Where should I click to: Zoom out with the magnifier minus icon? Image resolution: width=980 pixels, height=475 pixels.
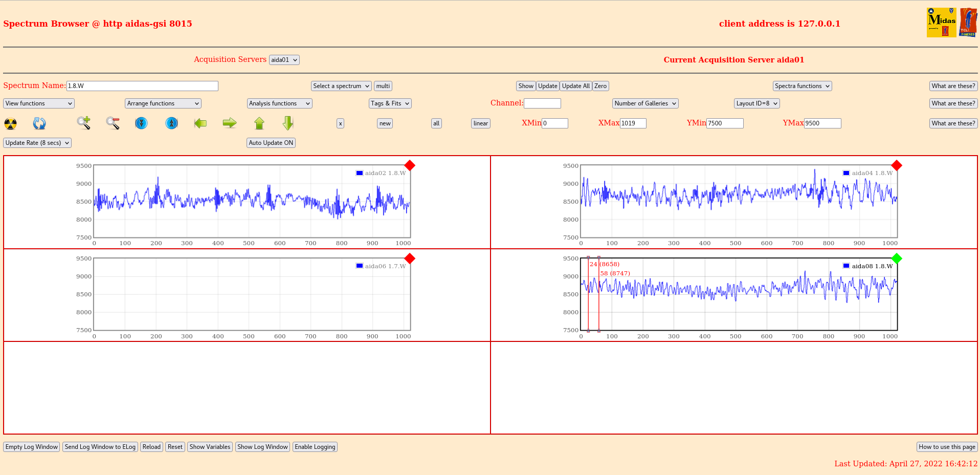[x=113, y=123]
